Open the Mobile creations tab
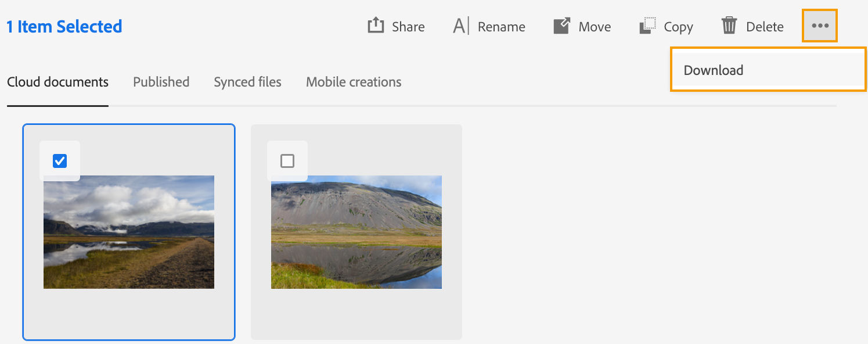 click(x=354, y=81)
